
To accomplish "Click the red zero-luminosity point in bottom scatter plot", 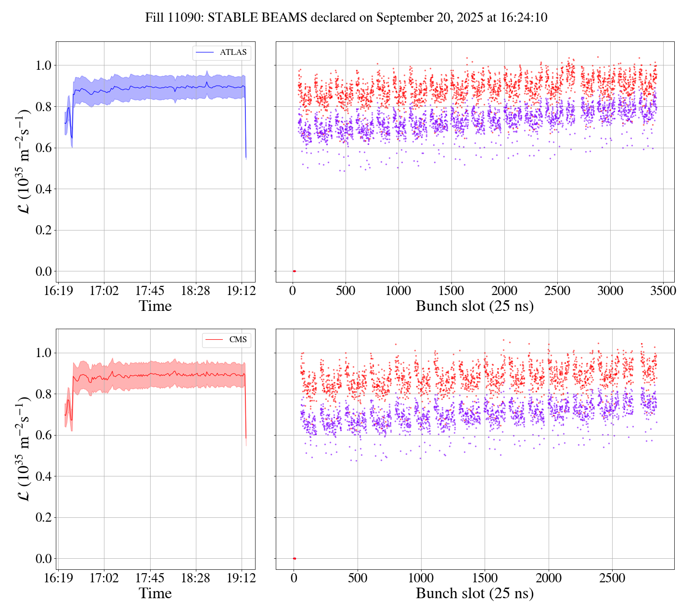I will (294, 559).
